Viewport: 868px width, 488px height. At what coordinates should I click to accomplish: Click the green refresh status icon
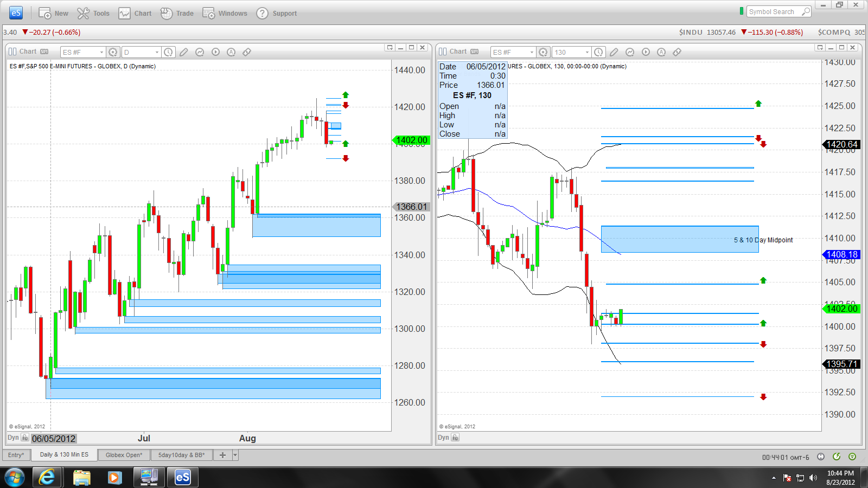837,457
